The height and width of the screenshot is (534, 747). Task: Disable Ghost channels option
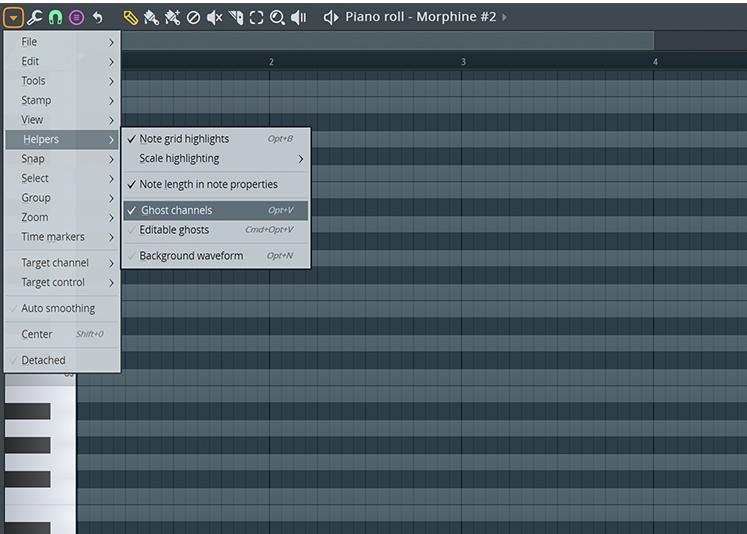pyautogui.click(x=176, y=210)
